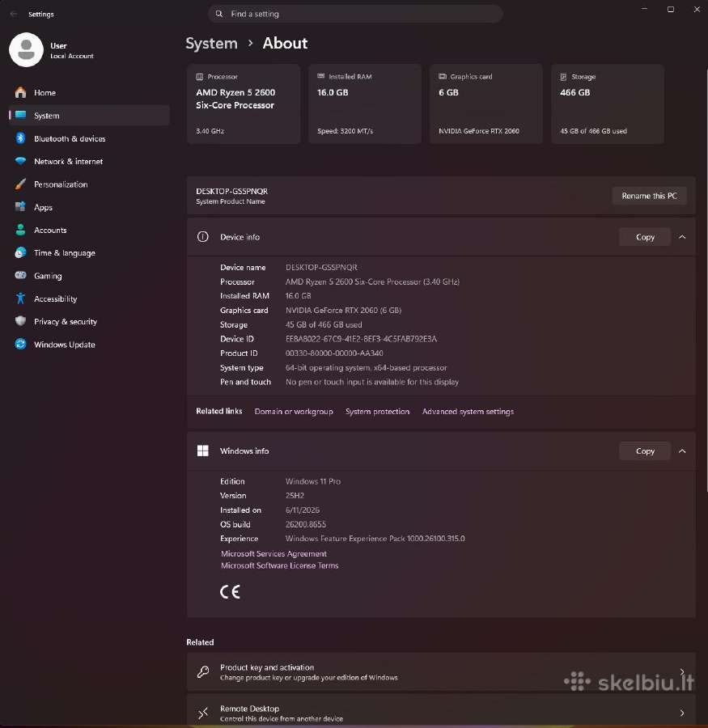Viewport: 708px width, 728px height.
Task: Click the back arrow in Settings
Action: coord(14,15)
